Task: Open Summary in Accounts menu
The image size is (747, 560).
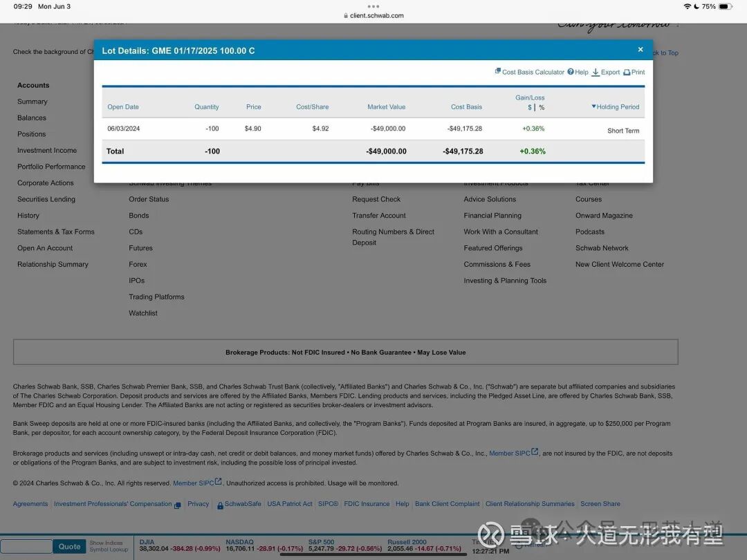Action: click(33, 102)
